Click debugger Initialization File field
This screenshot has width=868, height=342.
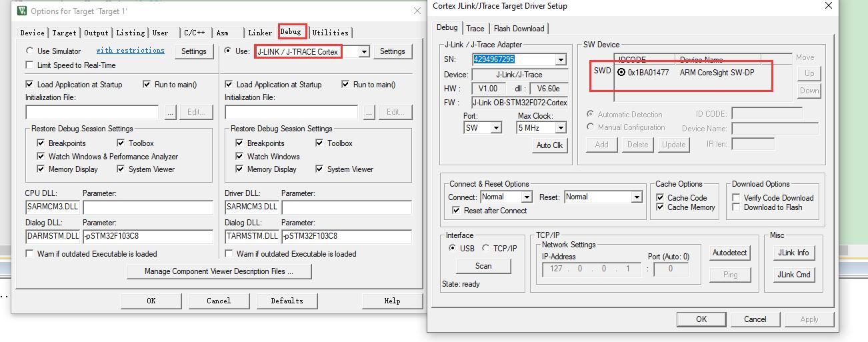[x=291, y=112]
